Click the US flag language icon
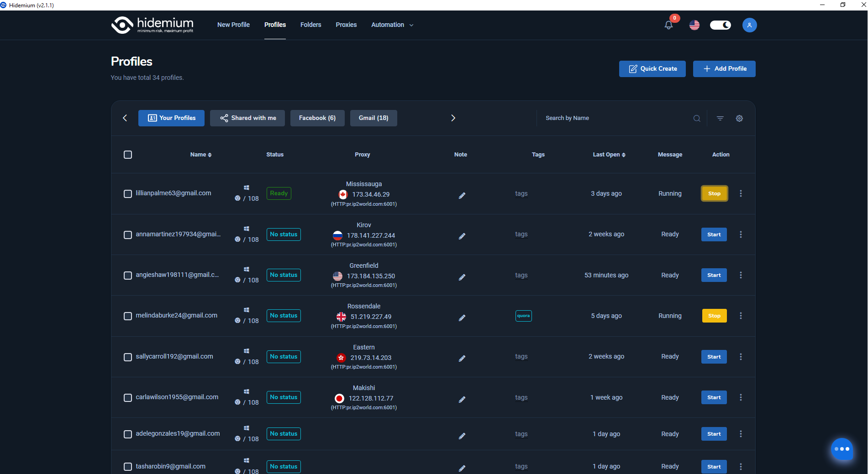Viewport: 868px width, 474px height. pyautogui.click(x=694, y=25)
